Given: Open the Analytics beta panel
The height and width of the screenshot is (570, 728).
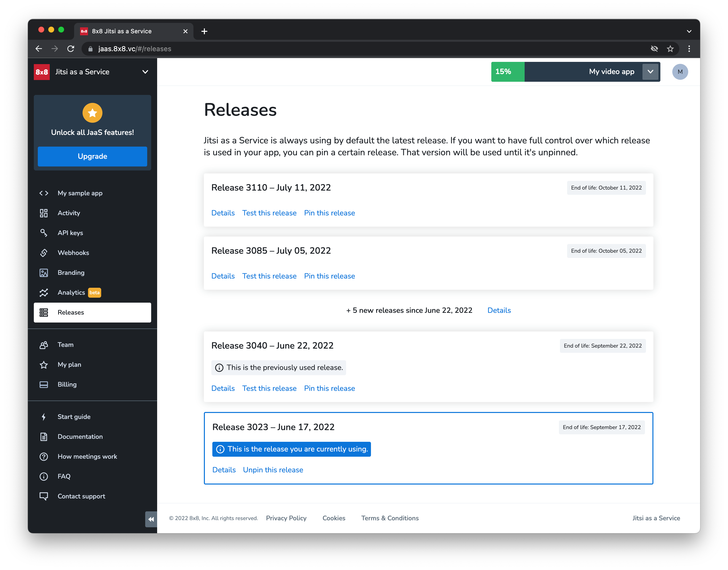Looking at the screenshot, I should tap(72, 292).
